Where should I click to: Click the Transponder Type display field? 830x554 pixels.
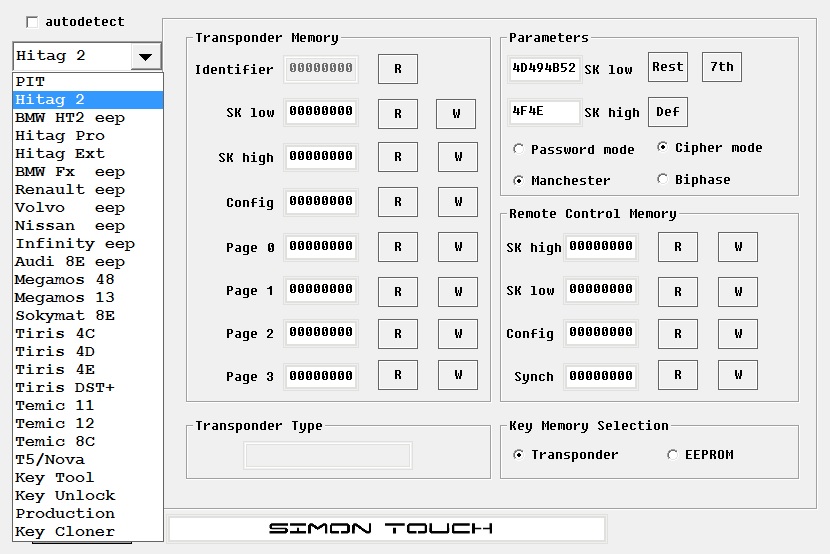pyautogui.click(x=328, y=456)
